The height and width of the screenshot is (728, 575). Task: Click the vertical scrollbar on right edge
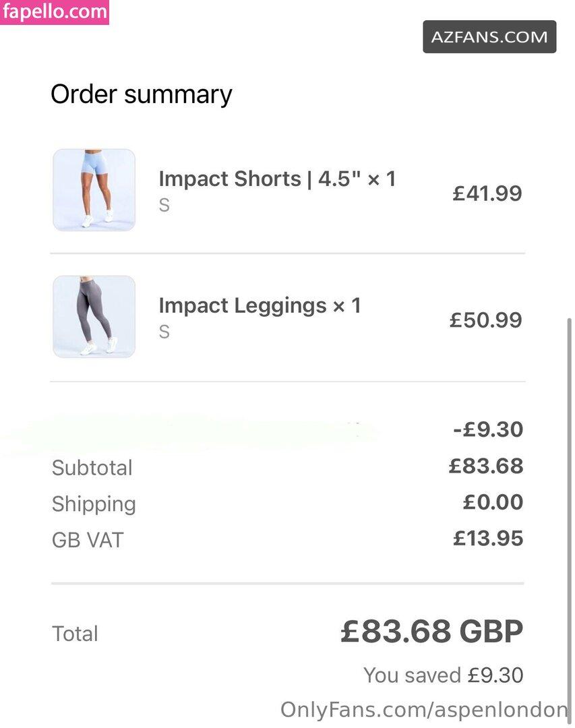pos(569,512)
